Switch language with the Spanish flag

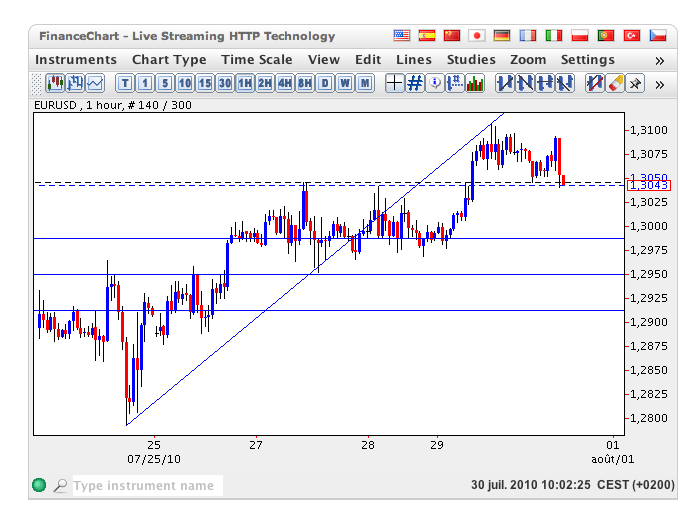[427, 35]
